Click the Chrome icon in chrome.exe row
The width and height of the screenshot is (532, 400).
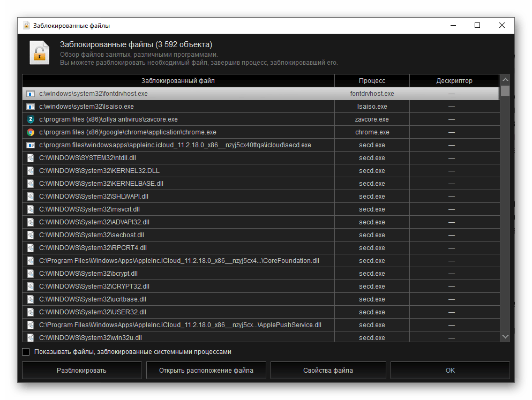(x=31, y=132)
